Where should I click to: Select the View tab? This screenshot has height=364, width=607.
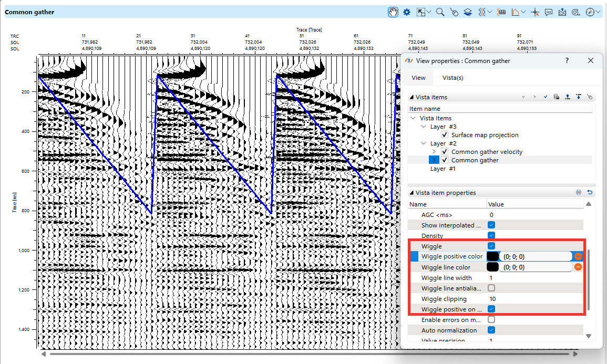tap(418, 78)
